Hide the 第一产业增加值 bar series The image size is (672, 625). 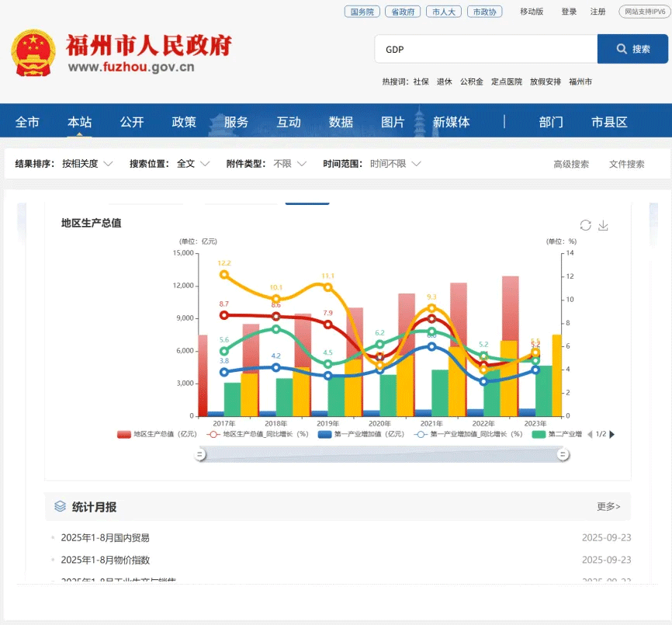(349, 434)
